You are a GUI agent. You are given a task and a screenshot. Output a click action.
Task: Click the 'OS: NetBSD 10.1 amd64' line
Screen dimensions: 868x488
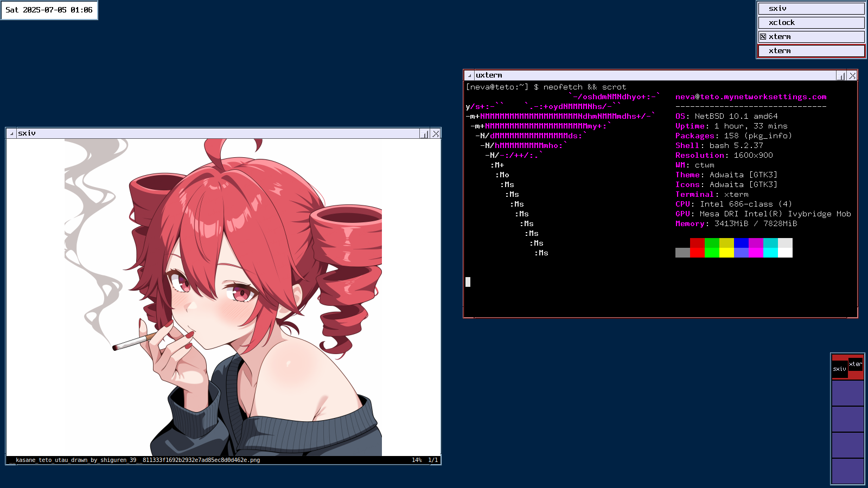tap(726, 117)
